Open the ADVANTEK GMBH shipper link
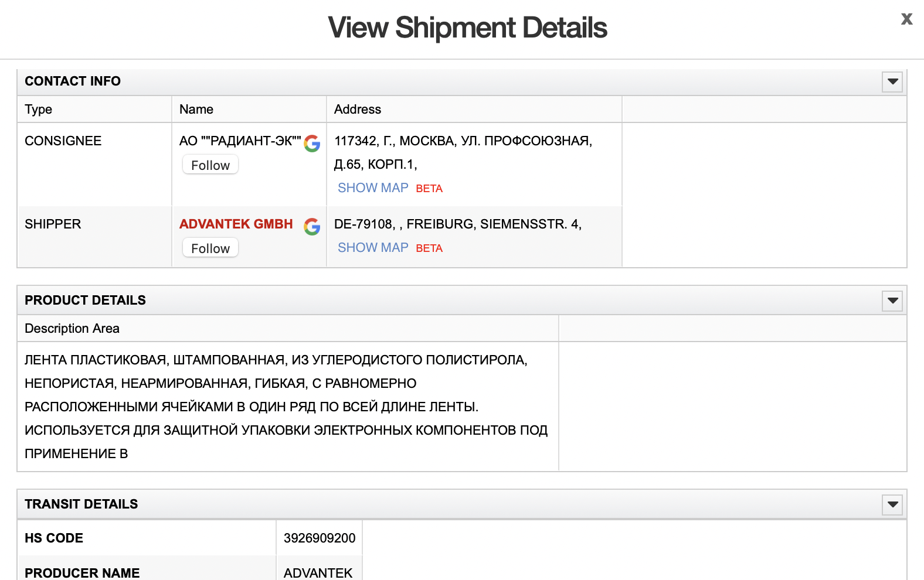Screen dimensions: 924x580 (236, 224)
